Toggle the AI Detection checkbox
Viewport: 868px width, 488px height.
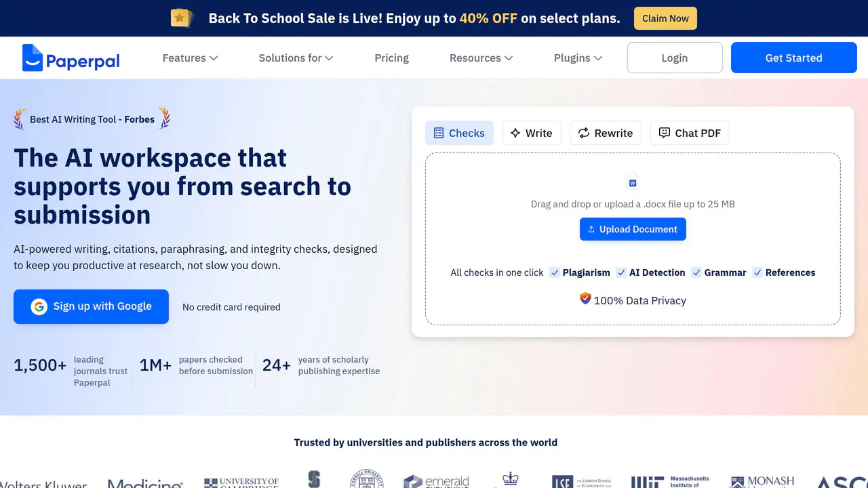[621, 272]
